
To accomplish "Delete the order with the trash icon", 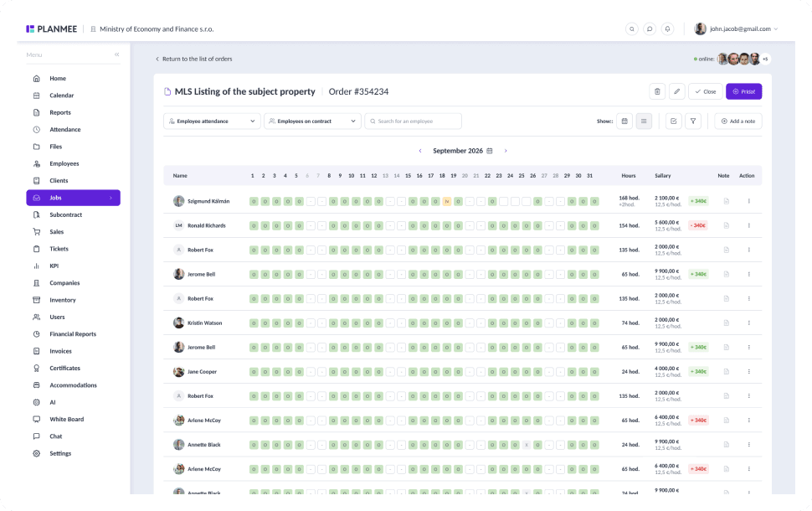I will point(657,92).
